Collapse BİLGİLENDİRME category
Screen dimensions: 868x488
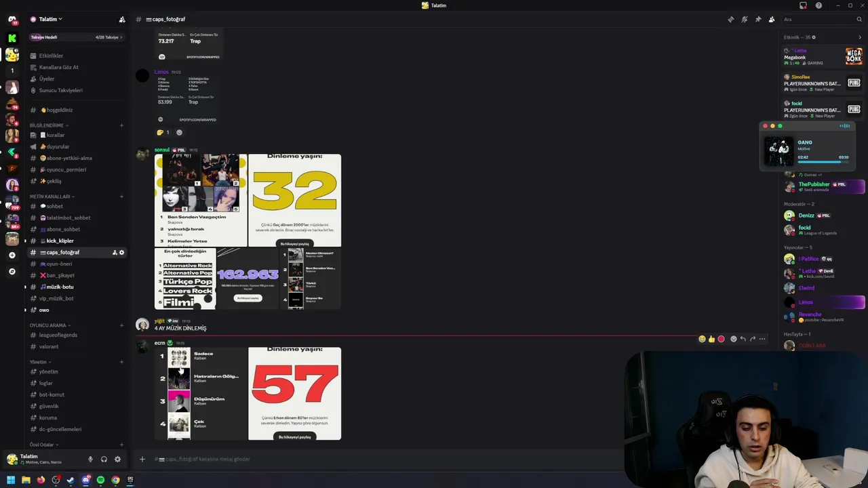click(x=49, y=125)
